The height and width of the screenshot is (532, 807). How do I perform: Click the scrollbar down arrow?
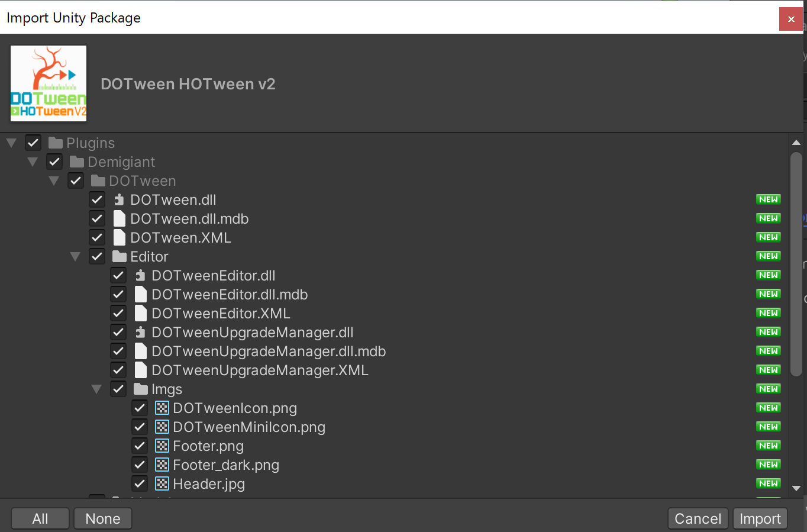(x=796, y=489)
